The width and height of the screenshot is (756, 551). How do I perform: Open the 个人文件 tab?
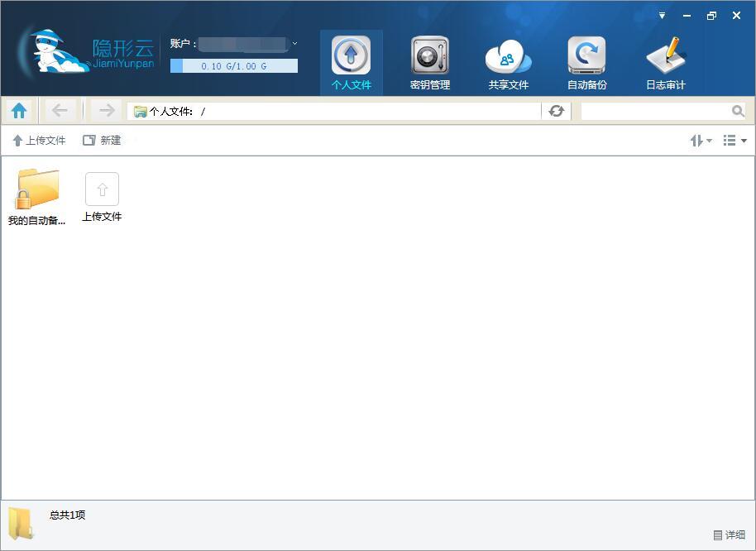pyautogui.click(x=351, y=63)
